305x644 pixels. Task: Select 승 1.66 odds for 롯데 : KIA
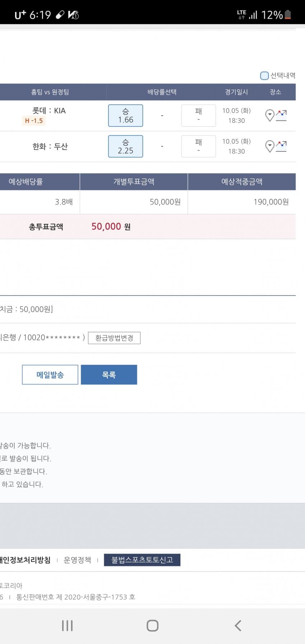pyautogui.click(x=126, y=116)
